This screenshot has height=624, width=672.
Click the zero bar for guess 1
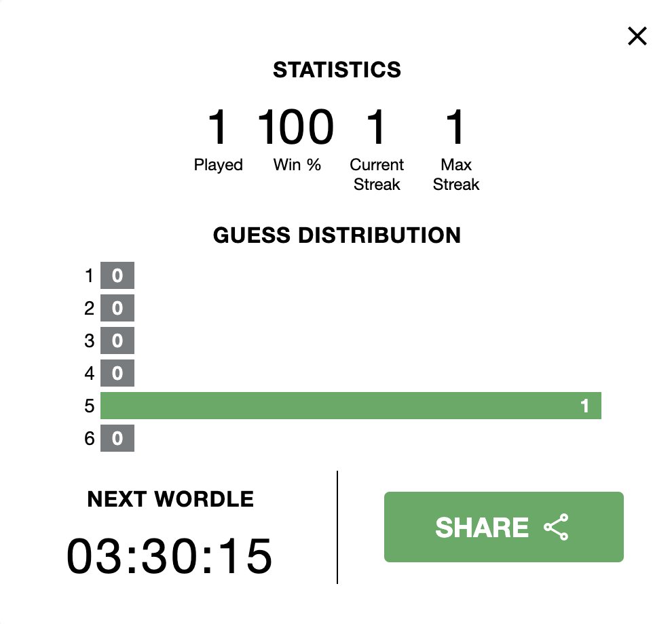[x=117, y=275]
